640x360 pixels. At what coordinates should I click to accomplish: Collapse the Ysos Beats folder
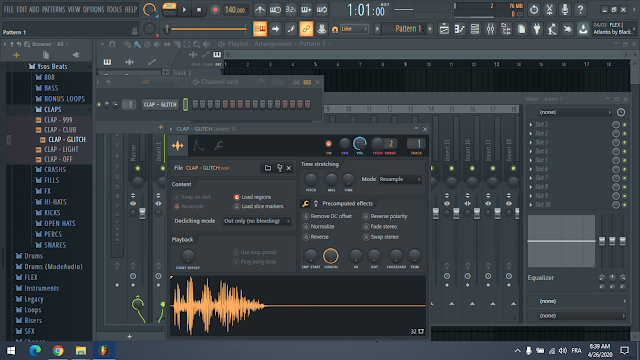52,67
